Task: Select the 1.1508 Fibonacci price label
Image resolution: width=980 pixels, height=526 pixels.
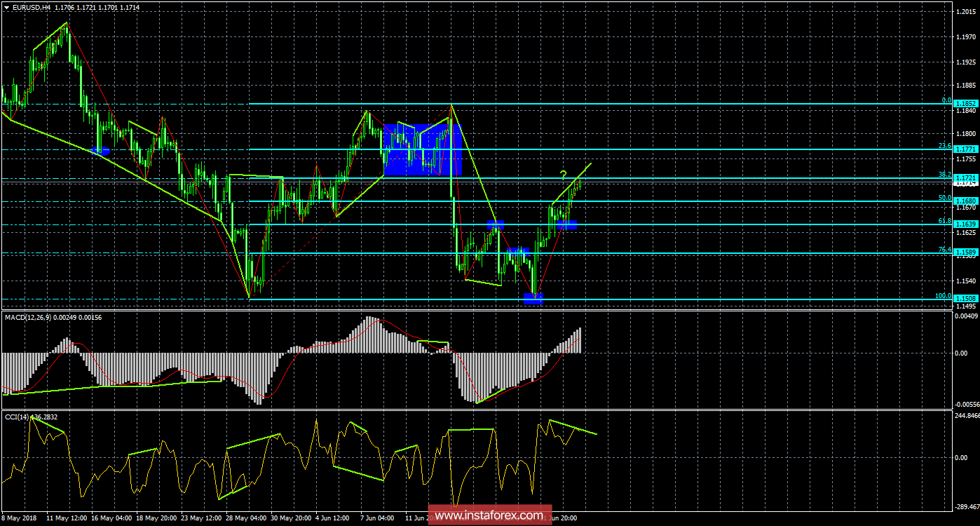Action: 966,299
